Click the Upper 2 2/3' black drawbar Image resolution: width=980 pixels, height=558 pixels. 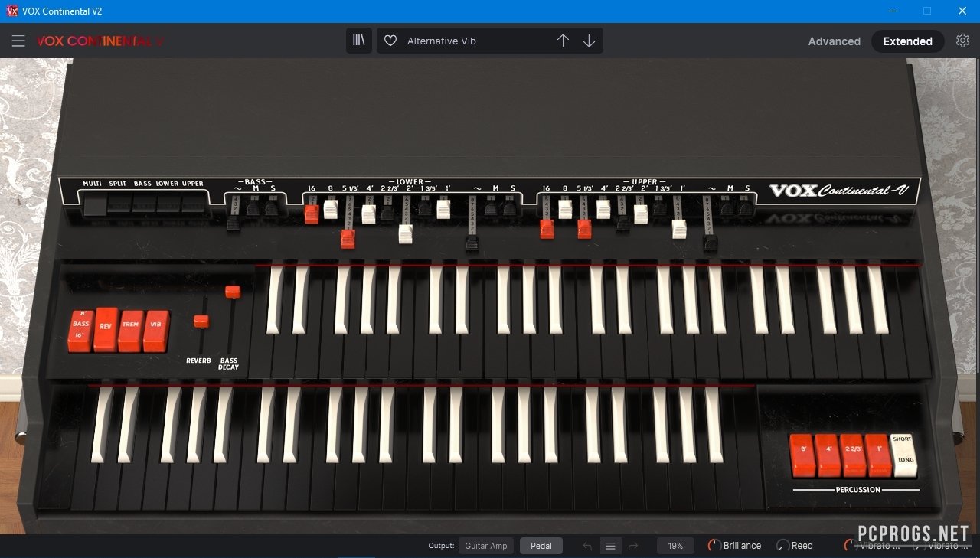(622, 224)
